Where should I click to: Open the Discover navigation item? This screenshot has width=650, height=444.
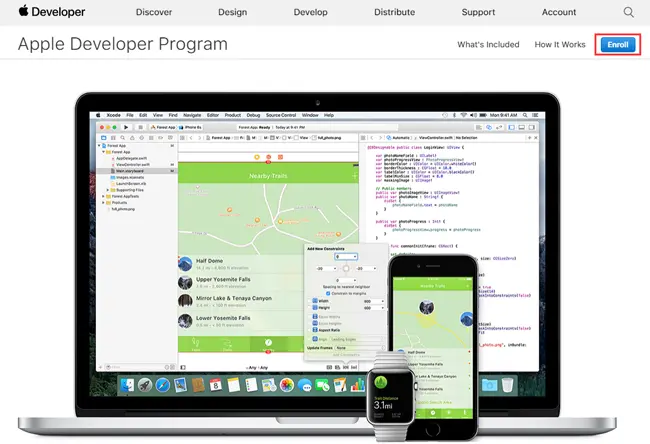tap(154, 12)
